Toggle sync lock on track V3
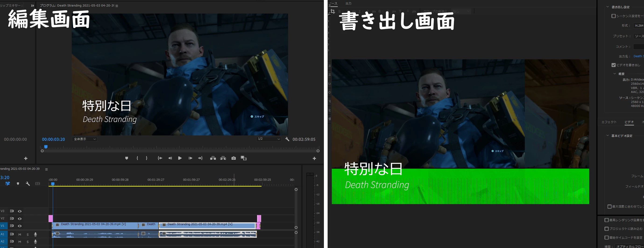 point(12,211)
